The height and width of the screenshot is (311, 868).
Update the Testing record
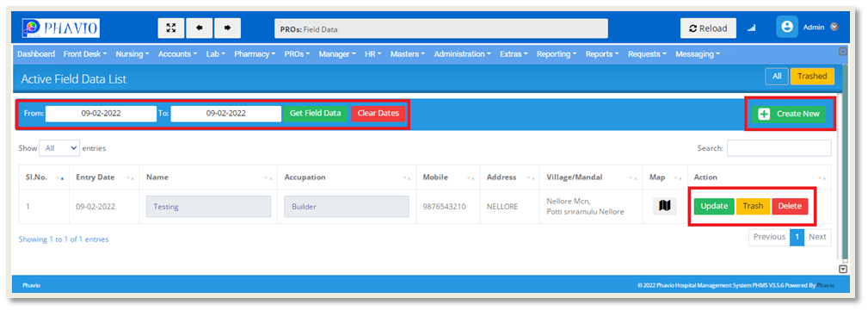coord(714,206)
